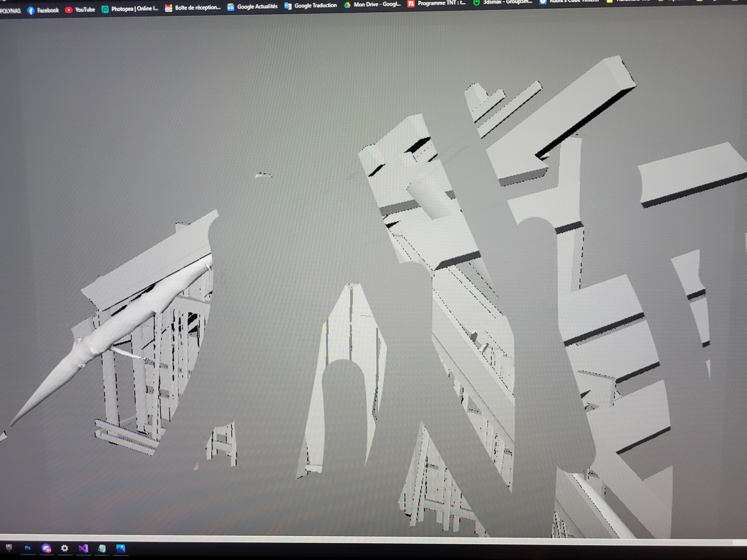Image resolution: width=747 pixels, height=560 pixels.
Task: Open the Photopea bookmark
Action: tap(134, 9)
